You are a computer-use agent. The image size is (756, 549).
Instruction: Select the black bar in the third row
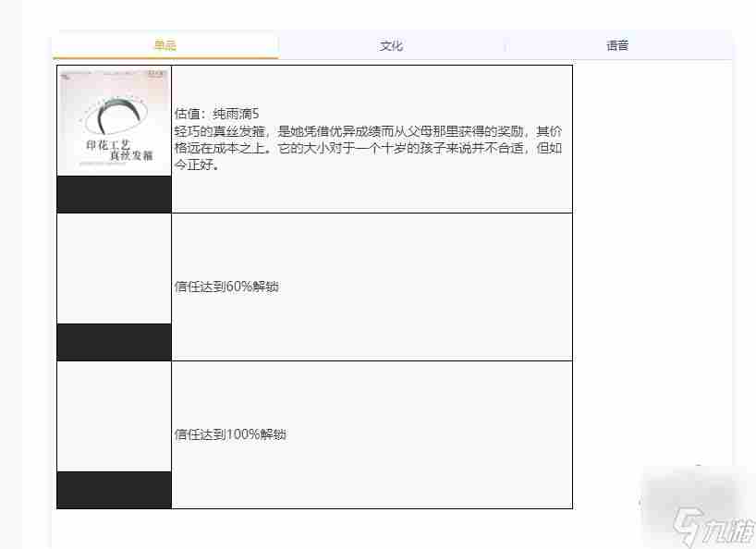(113, 491)
